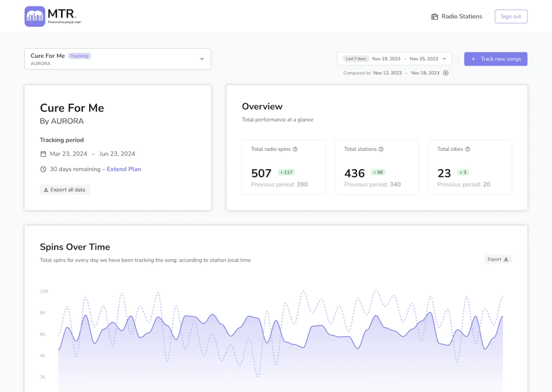Follow the Extend Plan link
Viewport: 552px width, 392px height.
pyautogui.click(x=124, y=169)
